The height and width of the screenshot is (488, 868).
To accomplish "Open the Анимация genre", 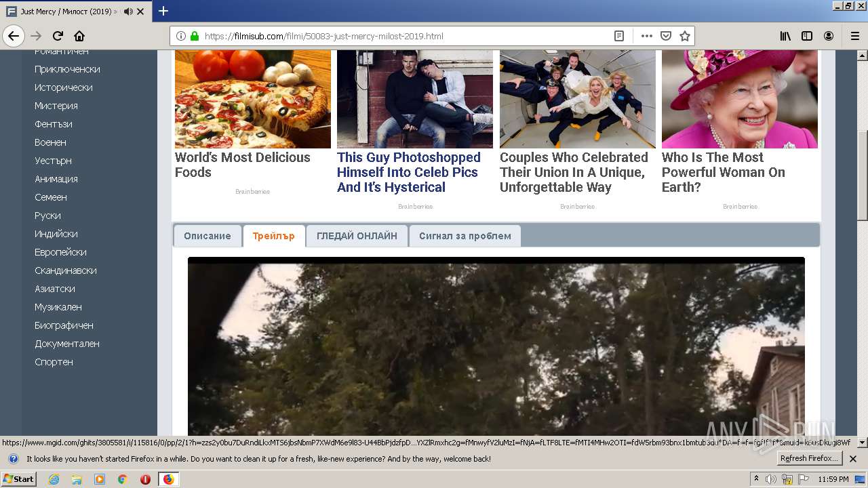I will 56,179.
